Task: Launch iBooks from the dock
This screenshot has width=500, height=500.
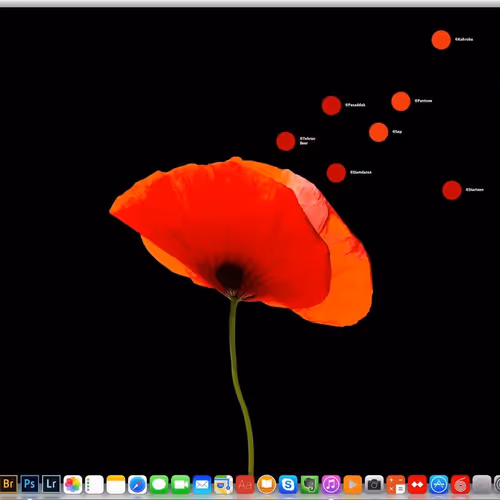Action: coord(267,484)
